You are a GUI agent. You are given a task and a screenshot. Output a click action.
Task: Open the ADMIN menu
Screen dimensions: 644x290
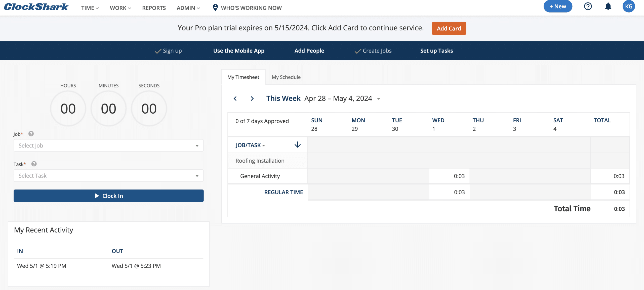[188, 8]
